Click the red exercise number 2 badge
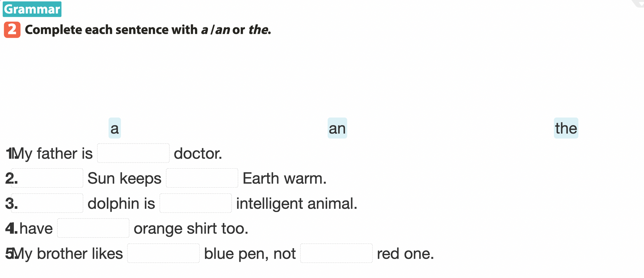 (x=12, y=30)
